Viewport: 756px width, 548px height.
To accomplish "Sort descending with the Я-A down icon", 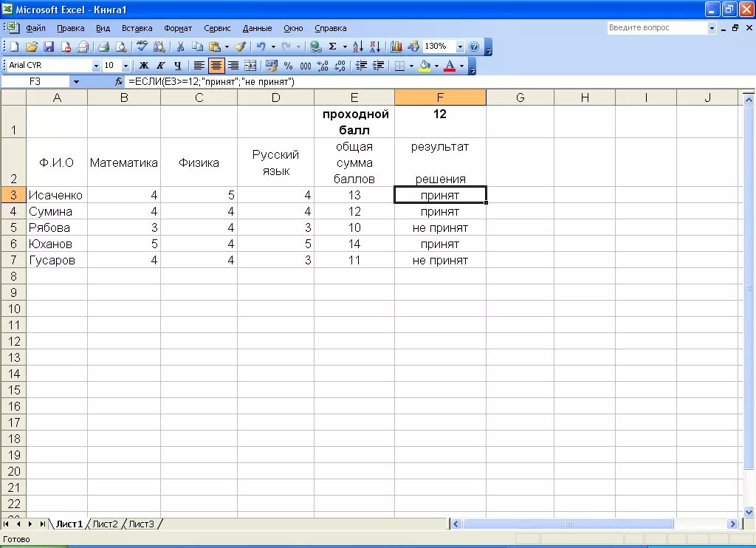I will (375, 47).
